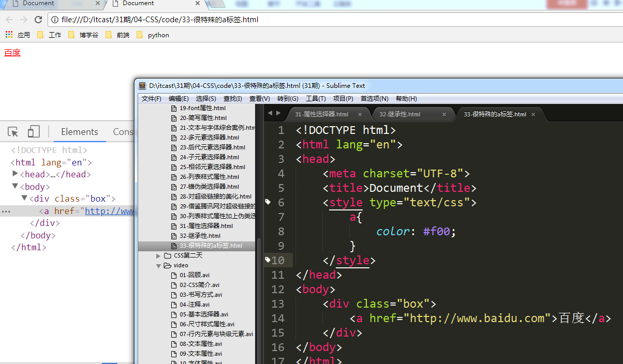Open 19-font属性.html in sidebar
Viewport: 623px width, 364px height.
tap(203, 108)
